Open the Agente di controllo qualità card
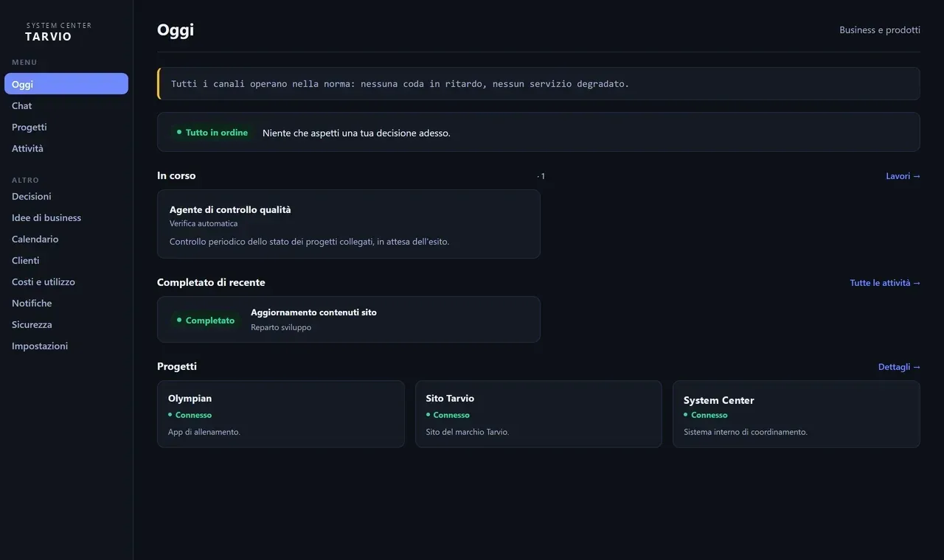The image size is (944, 560). [x=349, y=224]
